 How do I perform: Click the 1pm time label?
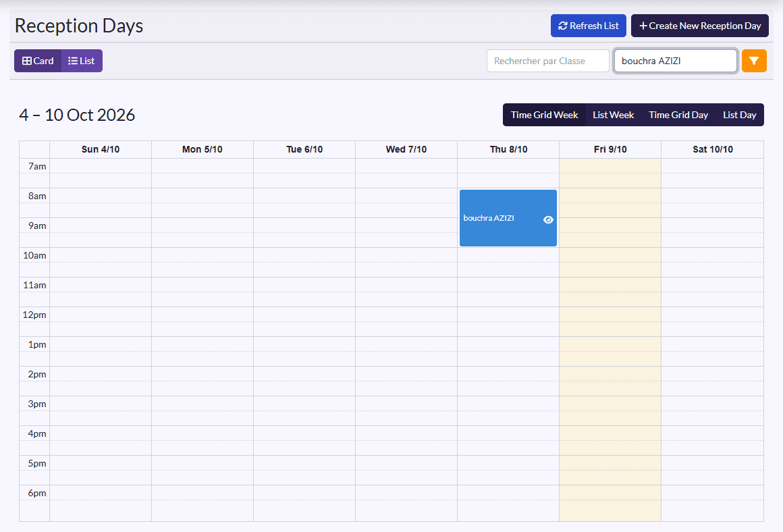[37, 345]
